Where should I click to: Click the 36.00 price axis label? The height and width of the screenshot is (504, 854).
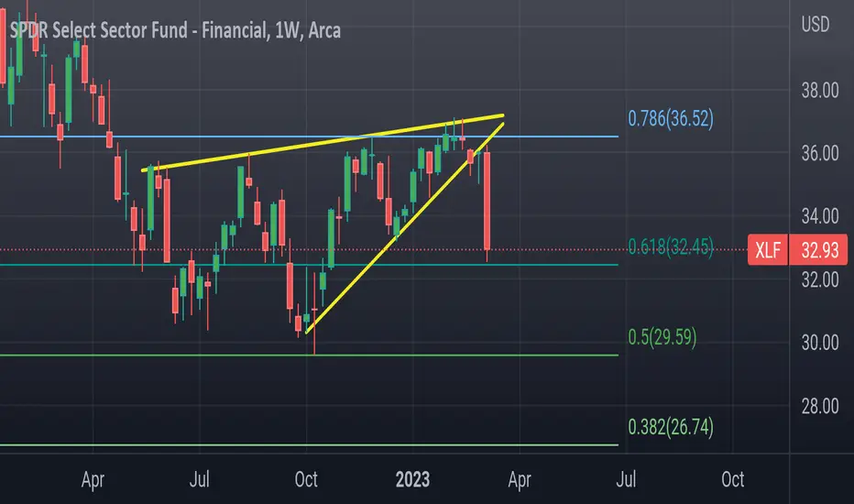click(x=820, y=154)
